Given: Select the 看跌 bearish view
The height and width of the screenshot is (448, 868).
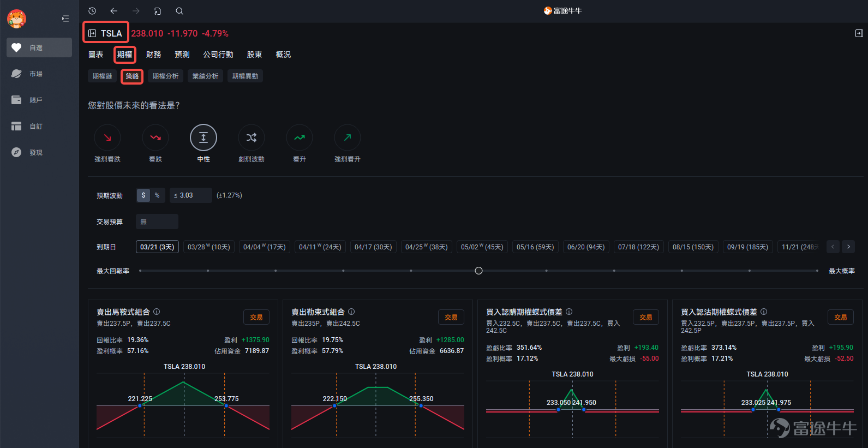Looking at the screenshot, I should coord(155,138).
